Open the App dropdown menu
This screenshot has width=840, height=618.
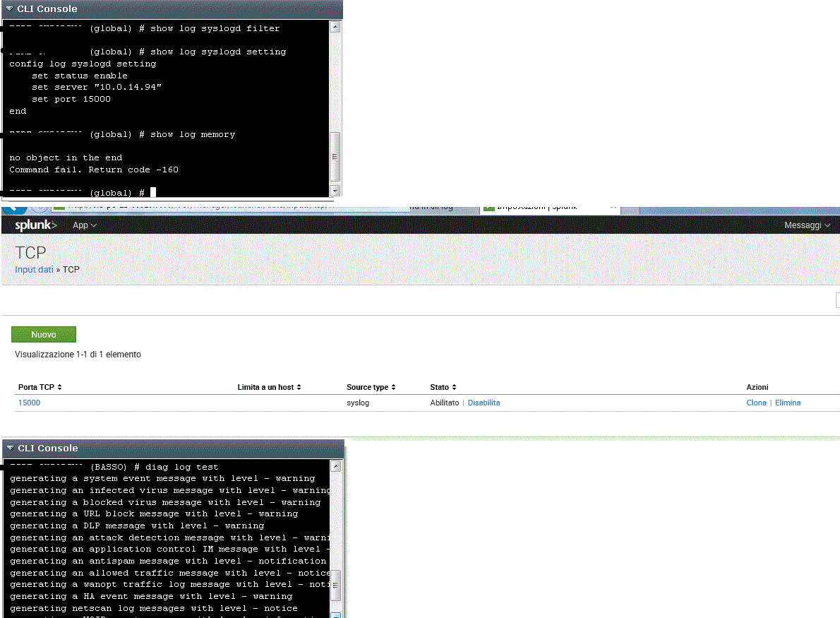pyautogui.click(x=85, y=225)
